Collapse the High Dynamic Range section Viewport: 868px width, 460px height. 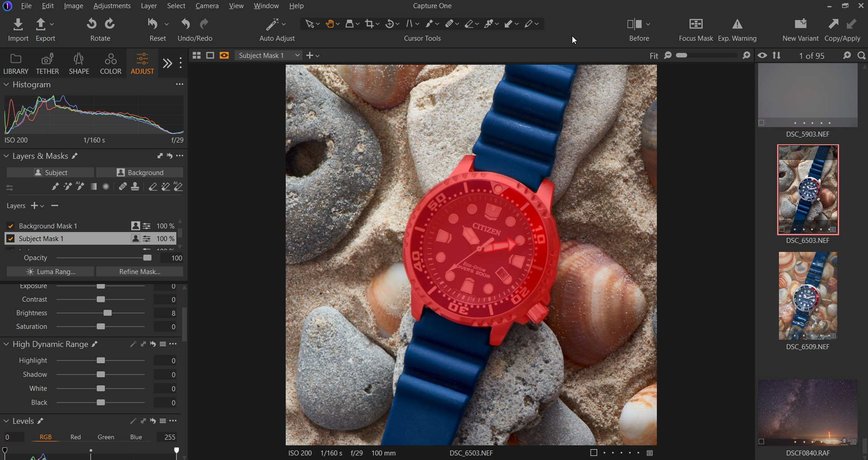pyautogui.click(x=6, y=344)
